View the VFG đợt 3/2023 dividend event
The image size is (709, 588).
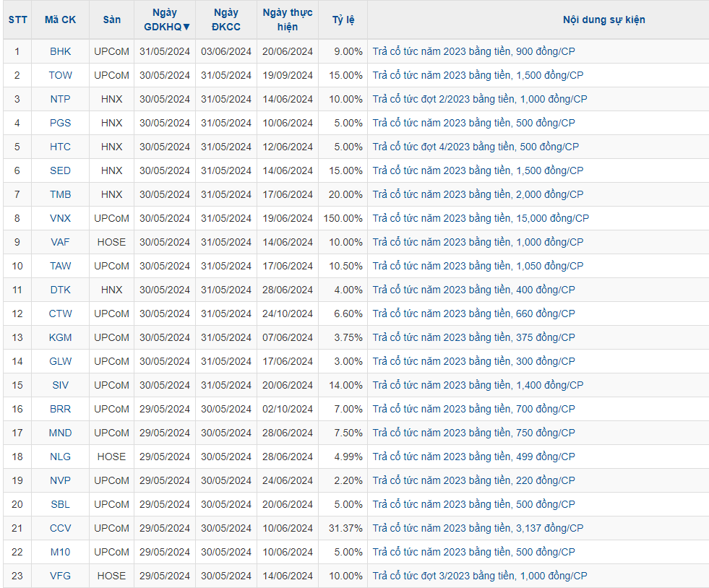point(480,576)
